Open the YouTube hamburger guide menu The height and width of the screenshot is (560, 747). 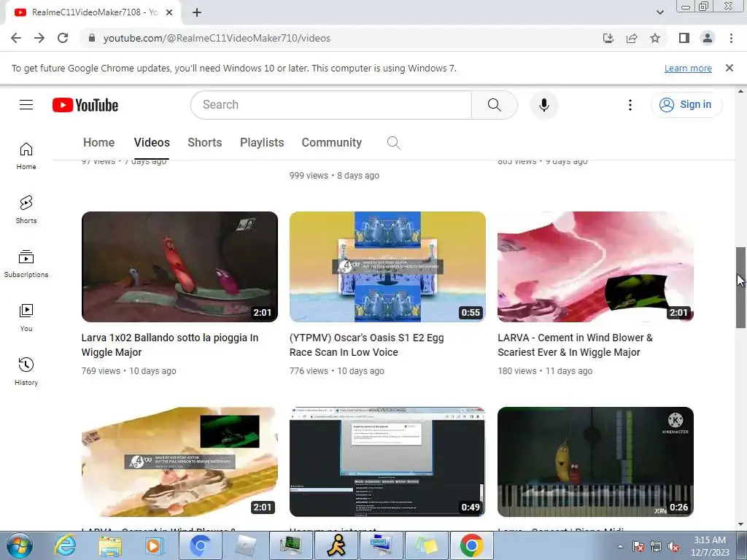coord(26,105)
